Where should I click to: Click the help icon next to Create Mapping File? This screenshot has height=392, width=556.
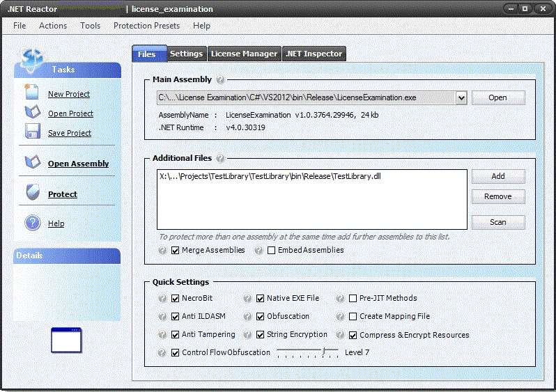tap(340, 316)
